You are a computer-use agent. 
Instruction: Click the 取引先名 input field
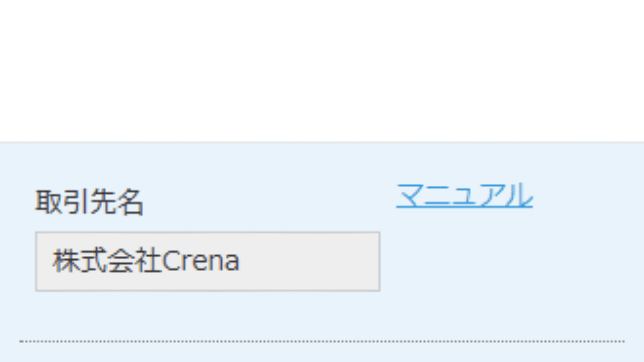[x=208, y=261]
